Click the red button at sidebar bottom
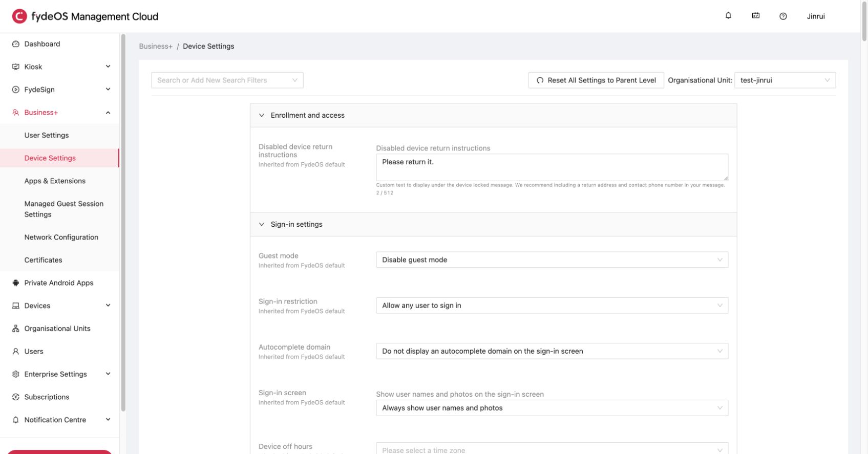This screenshot has width=868, height=454. pyautogui.click(x=59, y=451)
